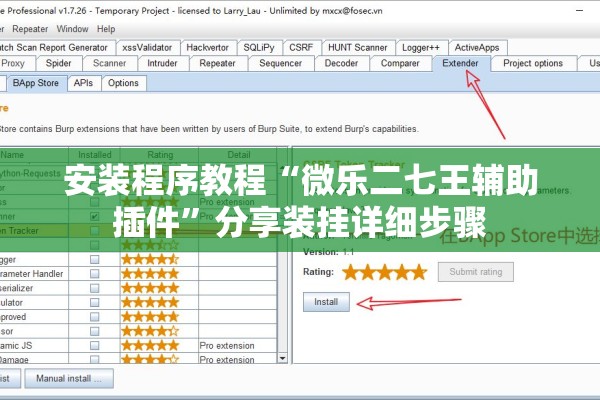Select the 'sor' extension row
Screen dimensions: 600x400
click(x=138, y=331)
